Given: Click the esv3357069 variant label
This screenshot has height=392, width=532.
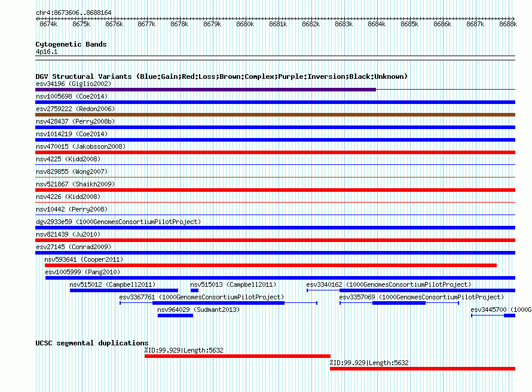Looking at the screenshot, I should [x=421, y=297].
